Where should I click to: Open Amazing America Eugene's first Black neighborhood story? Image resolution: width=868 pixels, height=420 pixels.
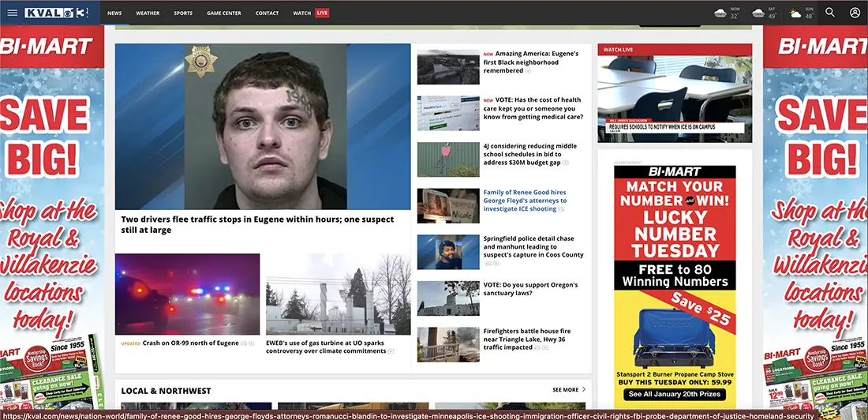pos(531,62)
